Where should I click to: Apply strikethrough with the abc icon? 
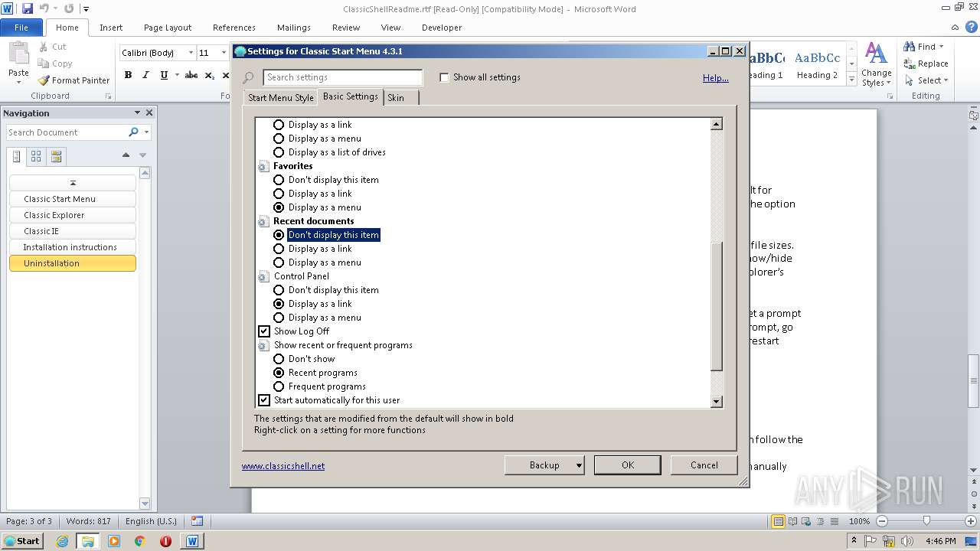[x=191, y=75]
